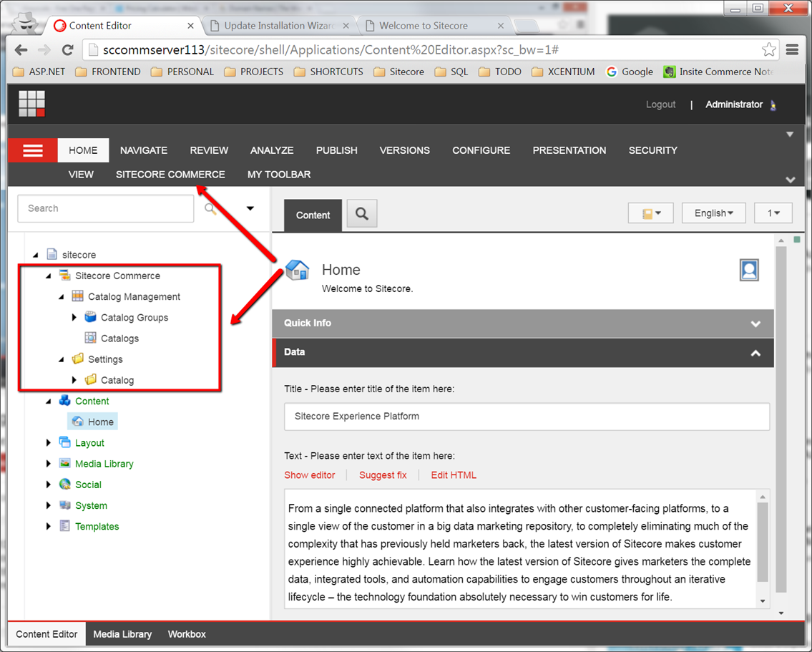
Task: Click the Administrator user icon
Action: (773, 105)
